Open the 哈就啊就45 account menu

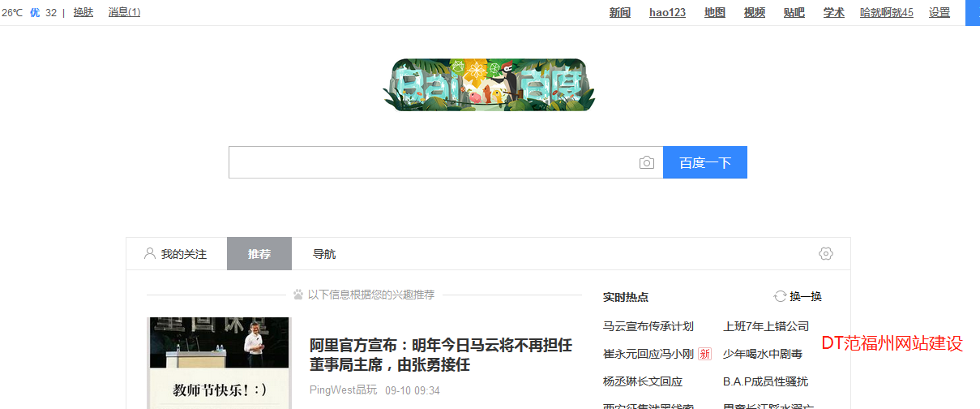887,12
